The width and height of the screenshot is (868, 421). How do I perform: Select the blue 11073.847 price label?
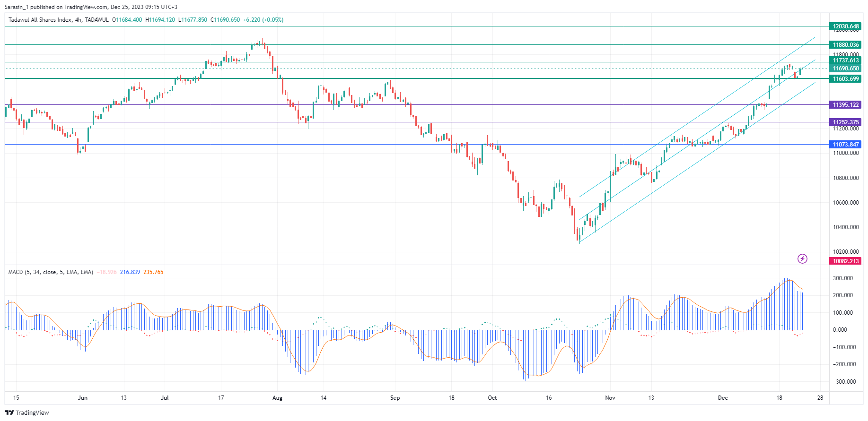pos(846,145)
